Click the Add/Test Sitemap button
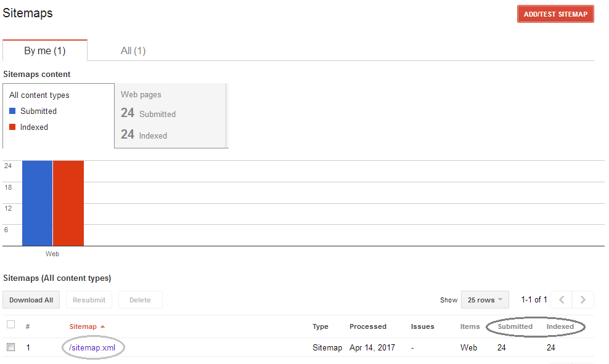Screen dimensions: 609x364 555,14
